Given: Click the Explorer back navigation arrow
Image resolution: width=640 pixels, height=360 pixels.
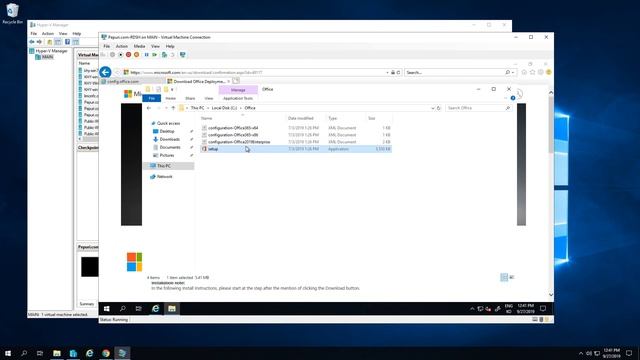Looking at the screenshot, I should click(149, 108).
